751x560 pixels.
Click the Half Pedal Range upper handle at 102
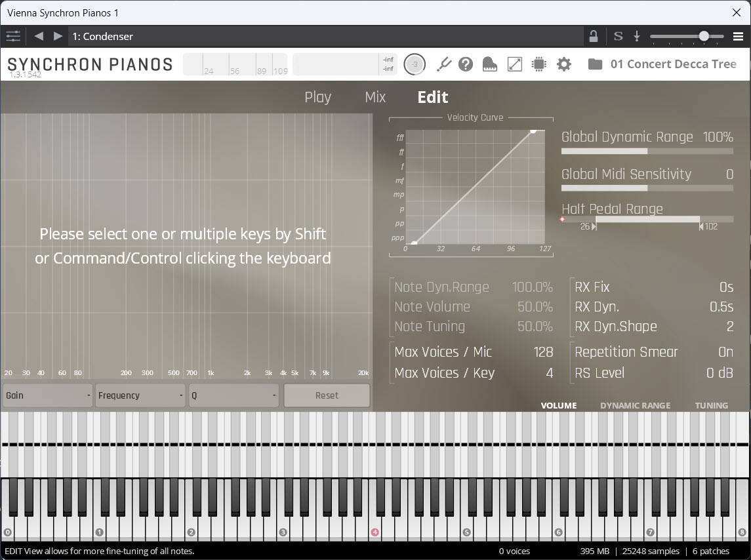coord(700,226)
